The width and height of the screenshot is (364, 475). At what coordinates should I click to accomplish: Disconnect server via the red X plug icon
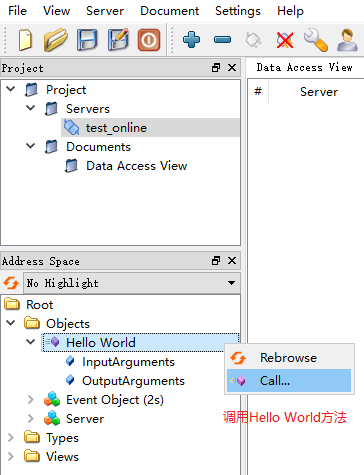click(x=285, y=40)
